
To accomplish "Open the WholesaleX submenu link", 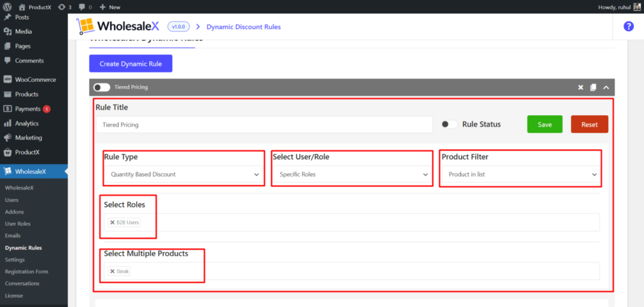I will tap(19, 188).
